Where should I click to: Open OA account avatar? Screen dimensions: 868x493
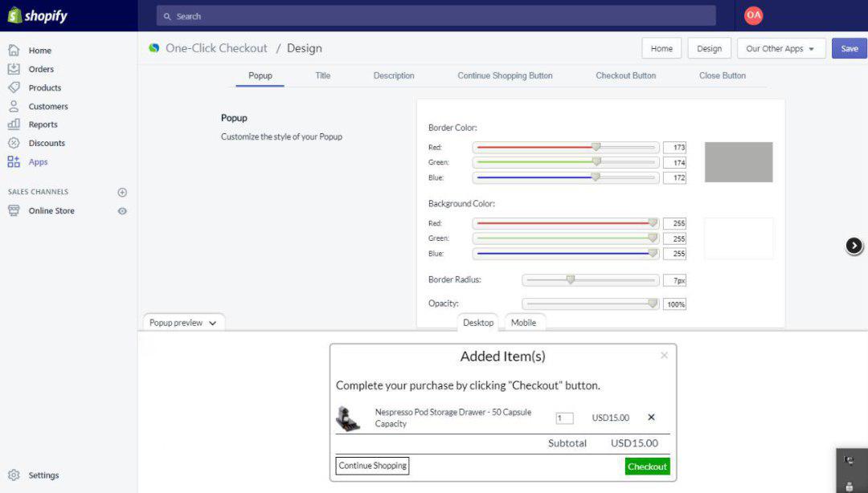coord(753,15)
